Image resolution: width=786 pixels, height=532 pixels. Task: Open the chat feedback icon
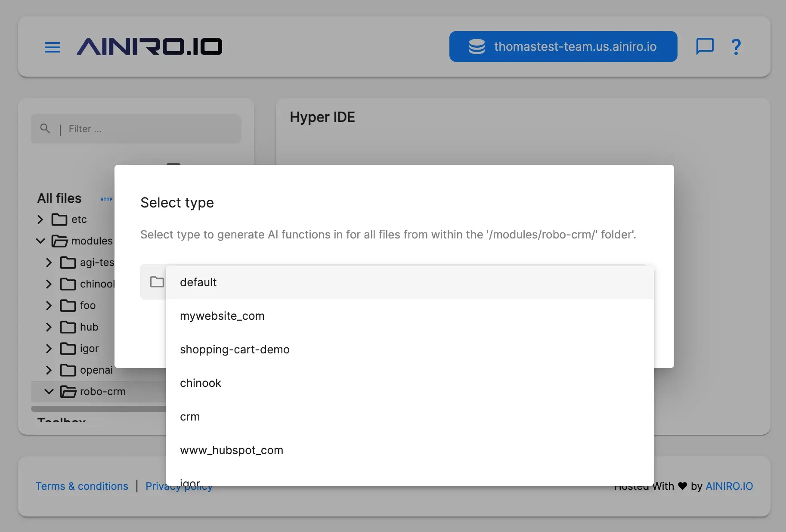[705, 46]
